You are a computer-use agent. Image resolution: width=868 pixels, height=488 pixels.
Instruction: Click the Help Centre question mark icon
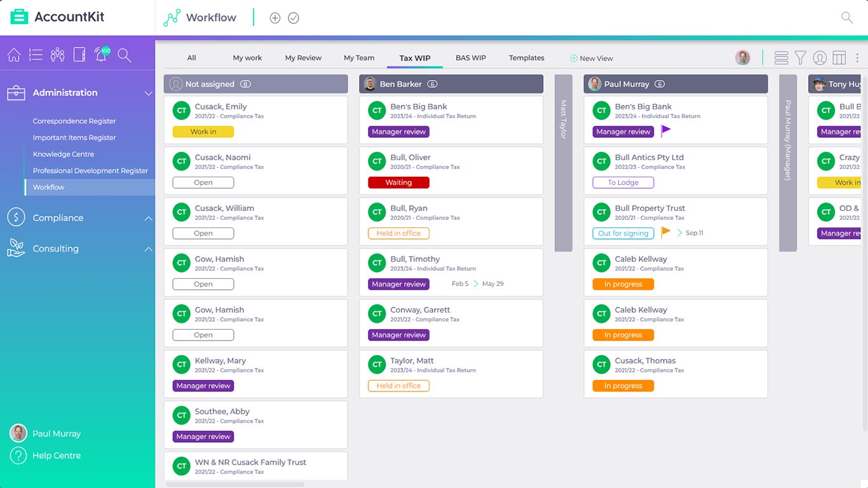tap(18, 456)
